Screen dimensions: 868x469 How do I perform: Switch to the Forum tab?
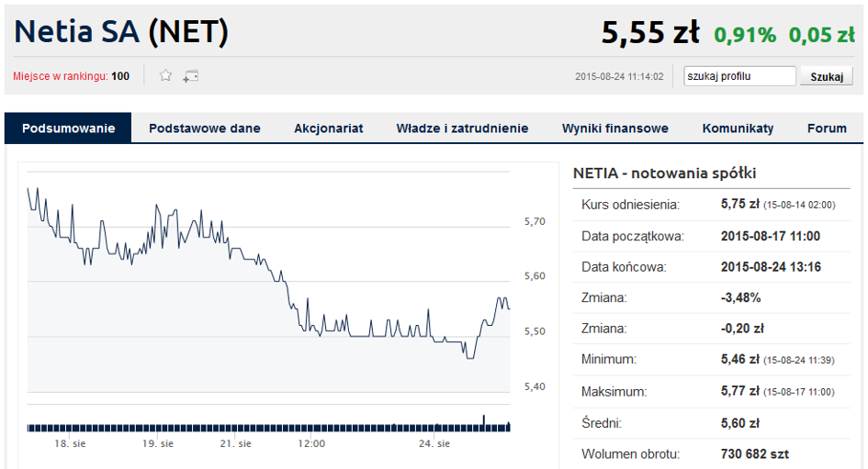[x=827, y=128]
